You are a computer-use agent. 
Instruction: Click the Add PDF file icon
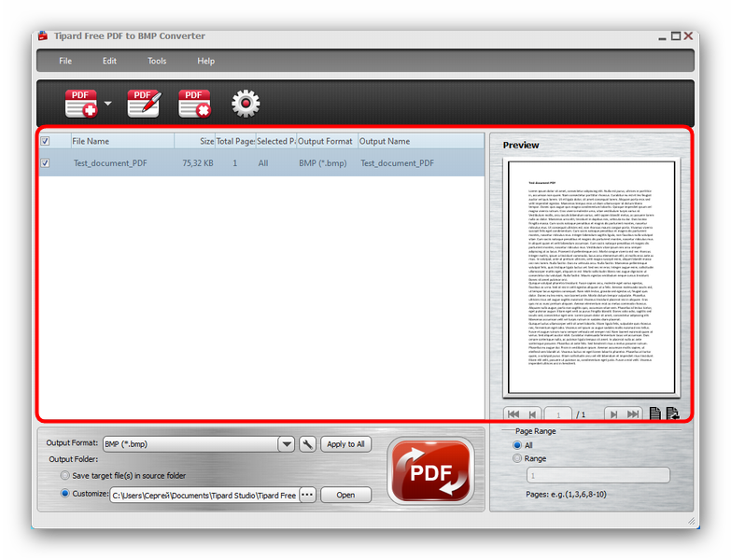81,104
